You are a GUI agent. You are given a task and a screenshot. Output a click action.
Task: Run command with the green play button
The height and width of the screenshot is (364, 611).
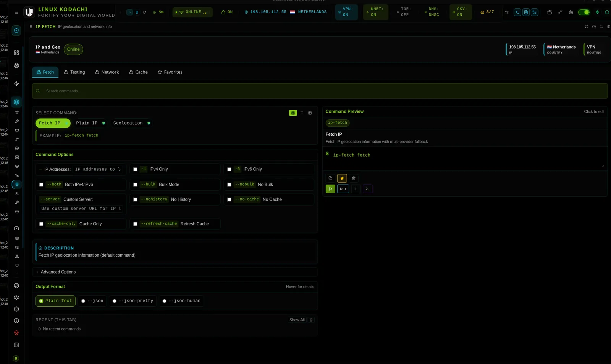point(330,189)
